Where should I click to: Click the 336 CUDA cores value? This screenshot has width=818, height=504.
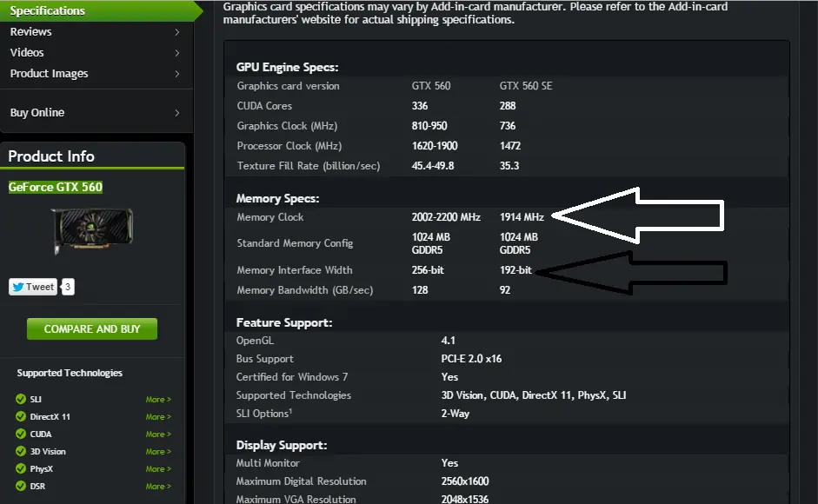[420, 106]
